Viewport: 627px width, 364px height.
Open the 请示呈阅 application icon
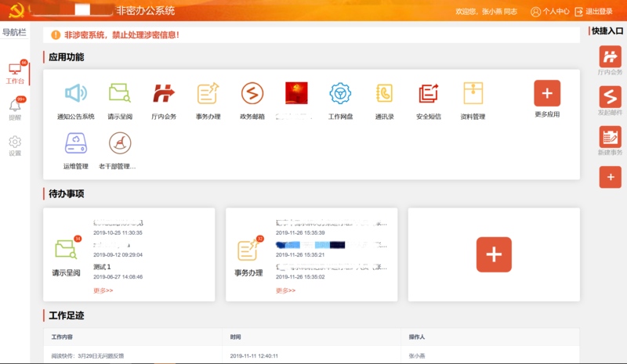tap(120, 94)
